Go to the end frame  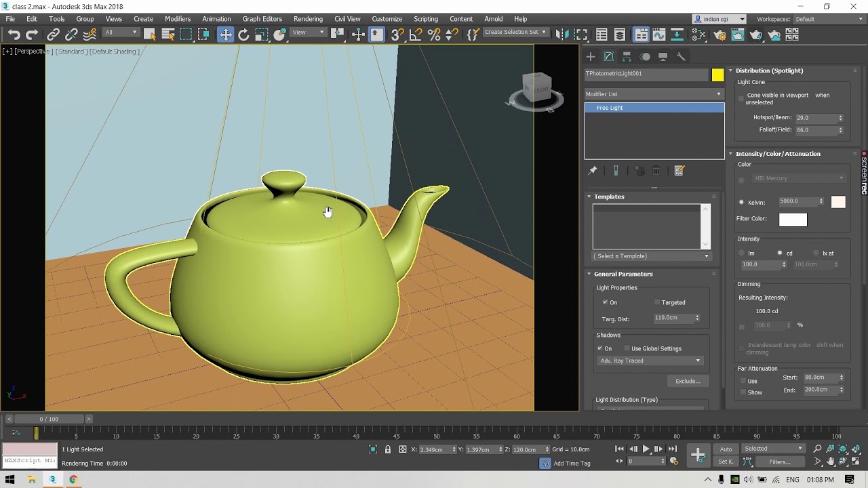(x=672, y=449)
